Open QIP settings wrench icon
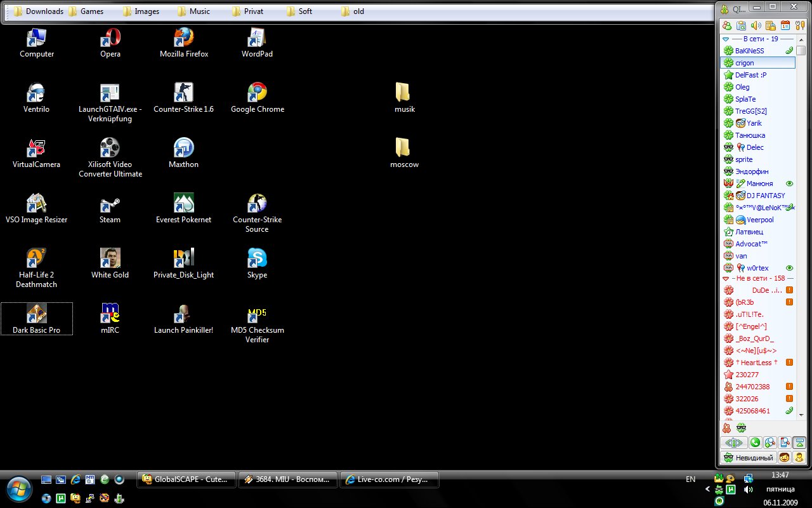Screen dimensions: 812x508 [800, 26]
